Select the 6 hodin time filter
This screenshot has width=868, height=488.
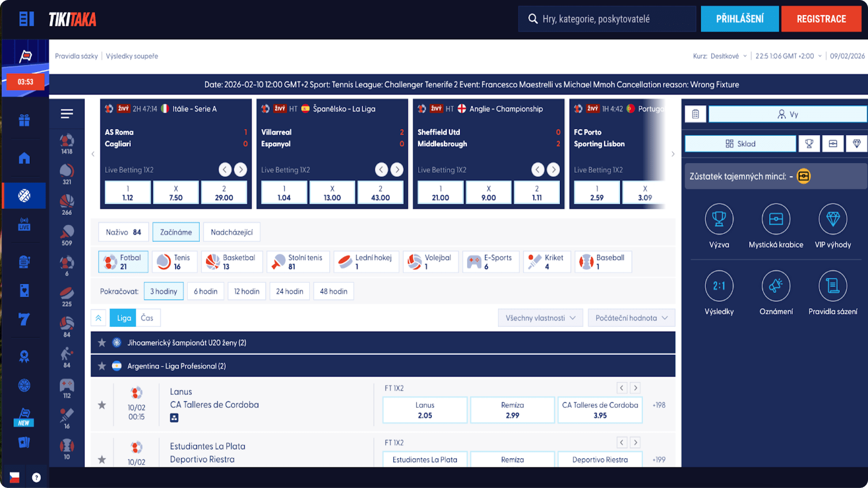[206, 291]
